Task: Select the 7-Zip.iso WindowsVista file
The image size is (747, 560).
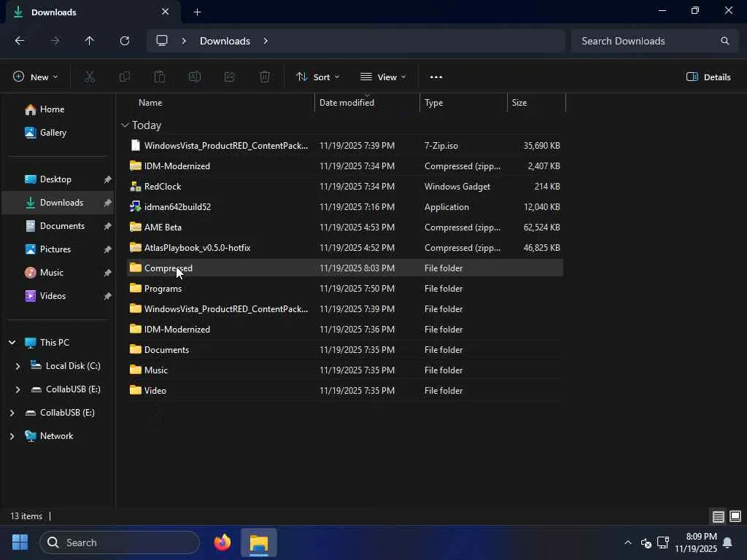Action: tap(345, 146)
